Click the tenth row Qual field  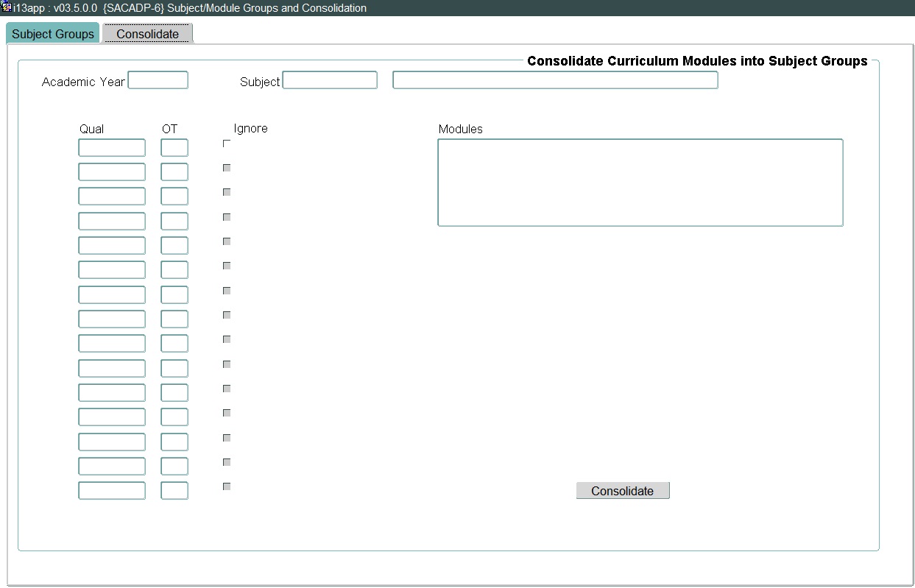112,369
